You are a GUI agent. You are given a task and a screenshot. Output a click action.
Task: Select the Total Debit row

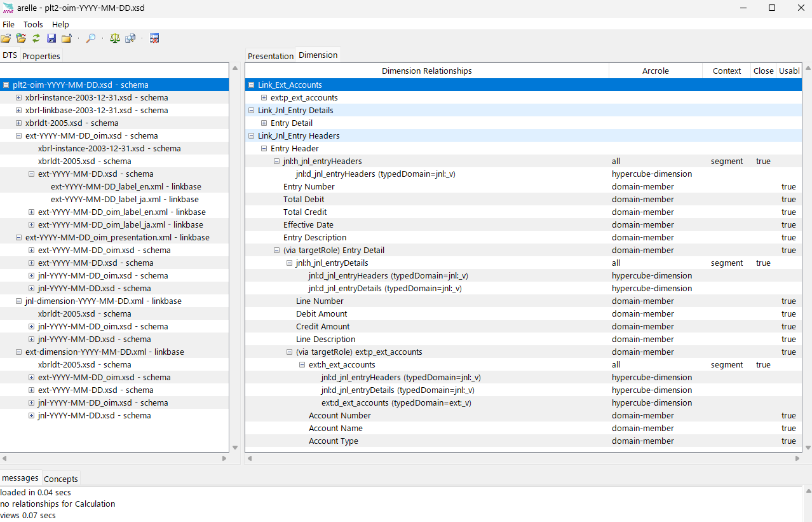pyautogui.click(x=523, y=199)
